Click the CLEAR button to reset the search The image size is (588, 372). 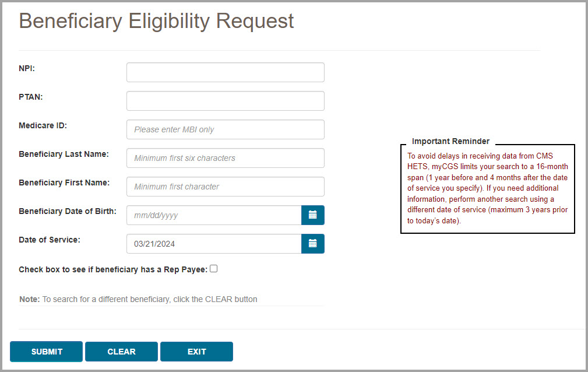pos(121,352)
